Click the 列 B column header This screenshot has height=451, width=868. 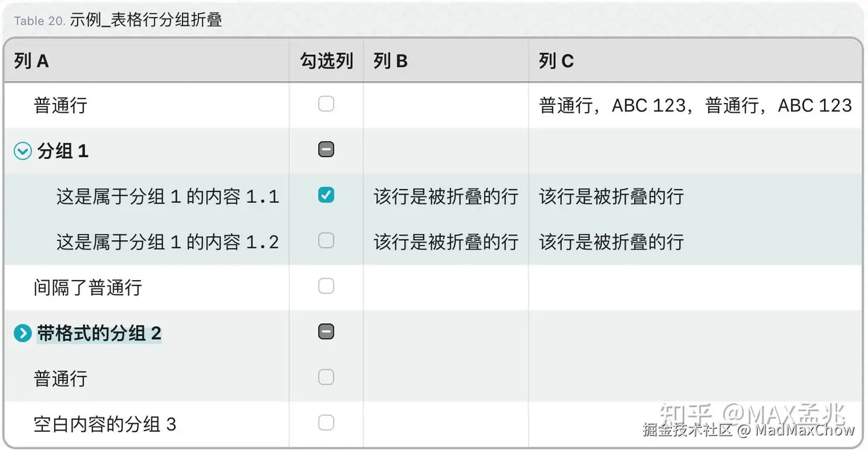tap(390, 61)
